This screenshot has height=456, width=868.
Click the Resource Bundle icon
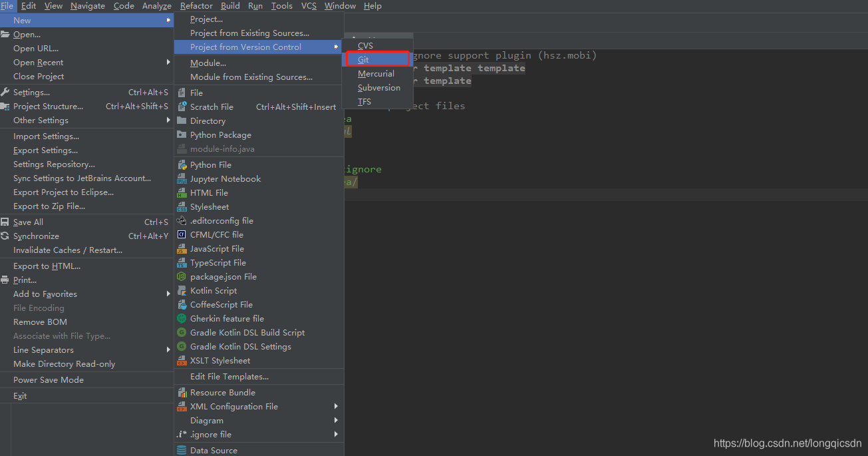pos(182,393)
